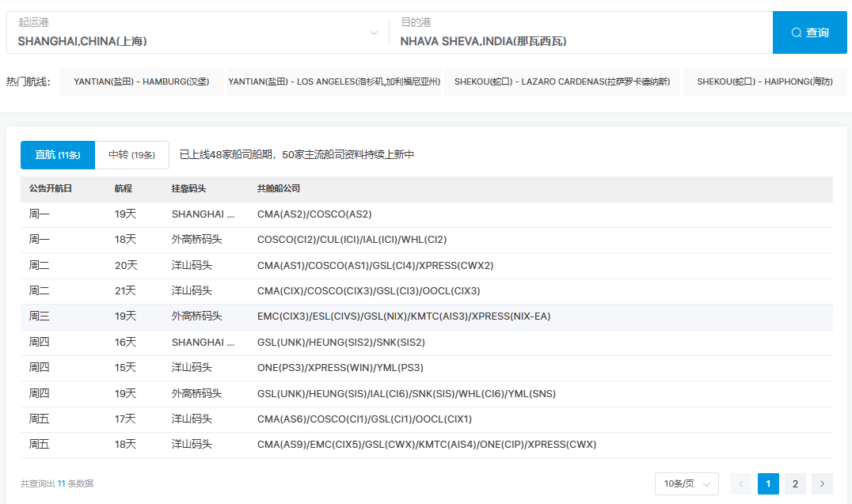Choose hot route YANTIAN - LOS ANGELES
The width and height of the screenshot is (852, 504).
click(333, 81)
